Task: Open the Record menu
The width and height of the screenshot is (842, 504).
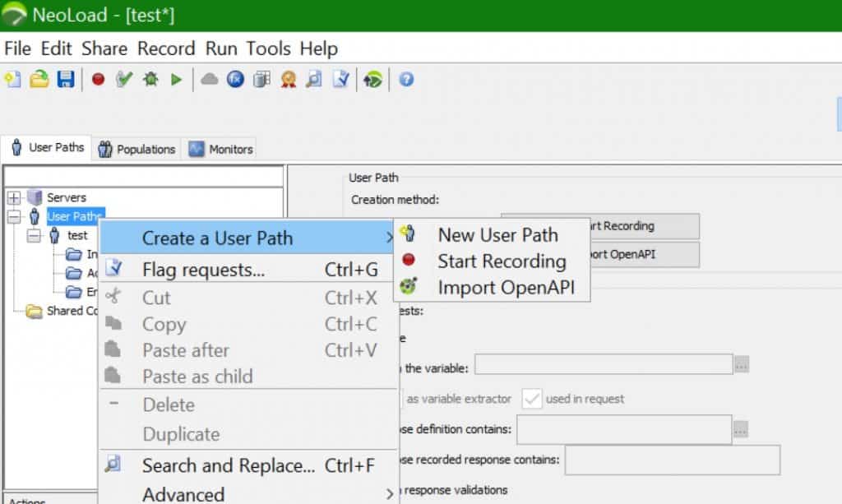Action: point(167,49)
